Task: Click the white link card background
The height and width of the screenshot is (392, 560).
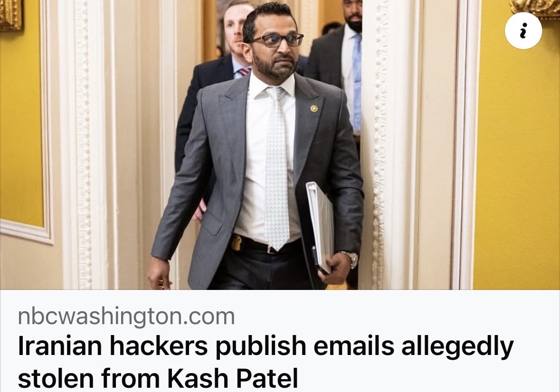Action: [280, 341]
